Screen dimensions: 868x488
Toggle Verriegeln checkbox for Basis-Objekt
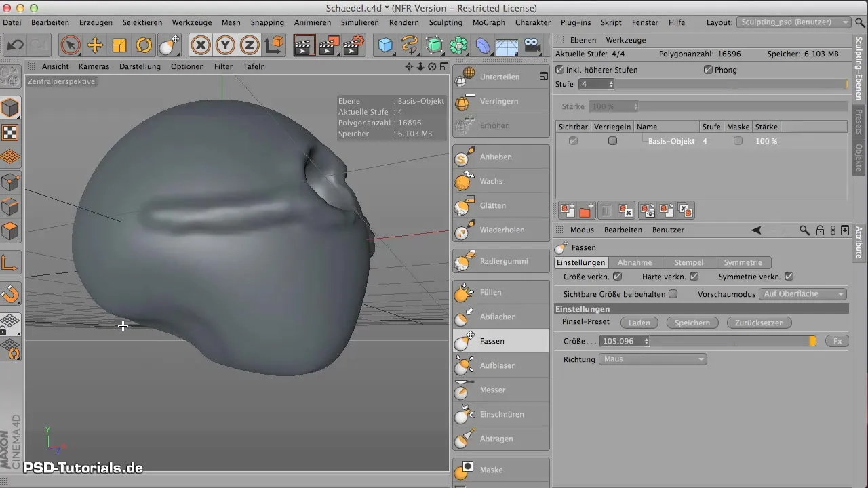pos(612,141)
